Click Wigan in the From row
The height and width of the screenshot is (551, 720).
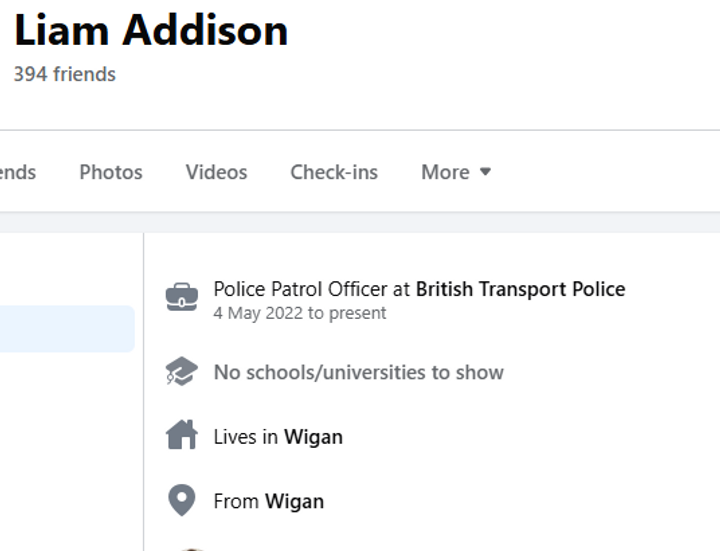pyautogui.click(x=294, y=501)
